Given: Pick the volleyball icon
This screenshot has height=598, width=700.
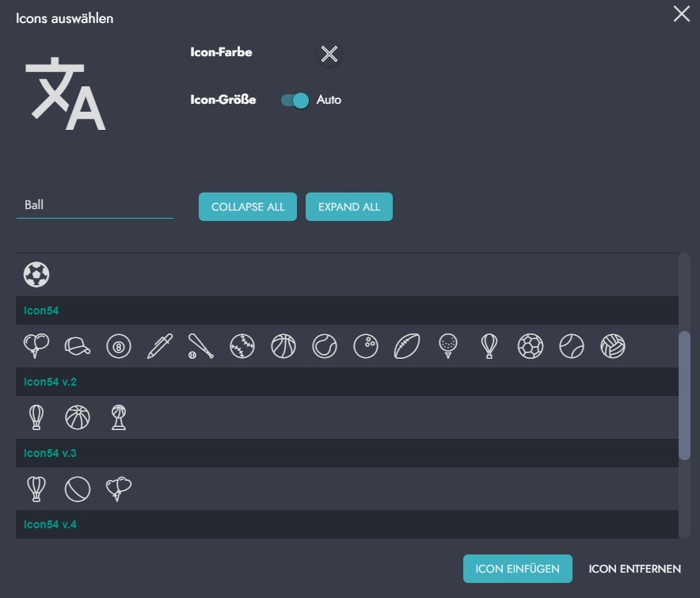Looking at the screenshot, I should pyautogui.click(x=613, y=346).
